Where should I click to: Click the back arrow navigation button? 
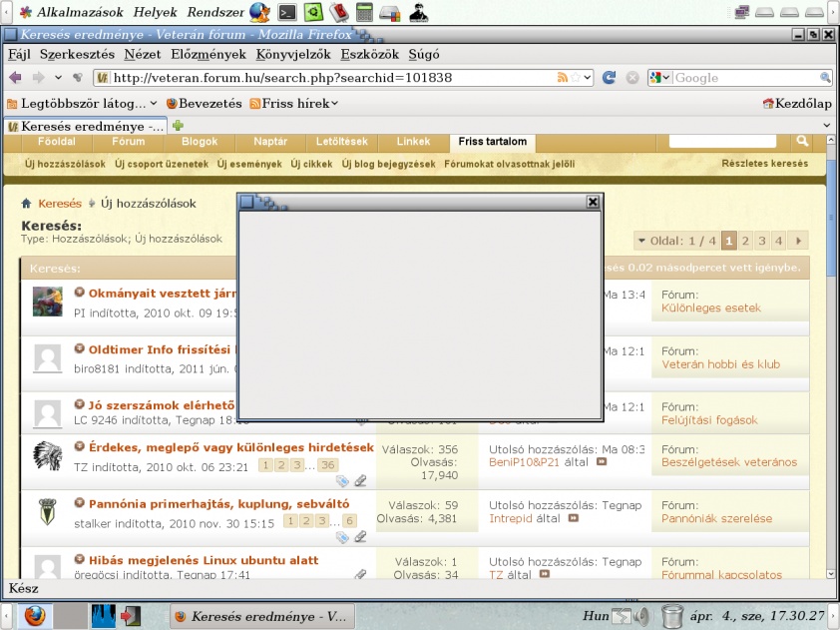tap(15, 78)
